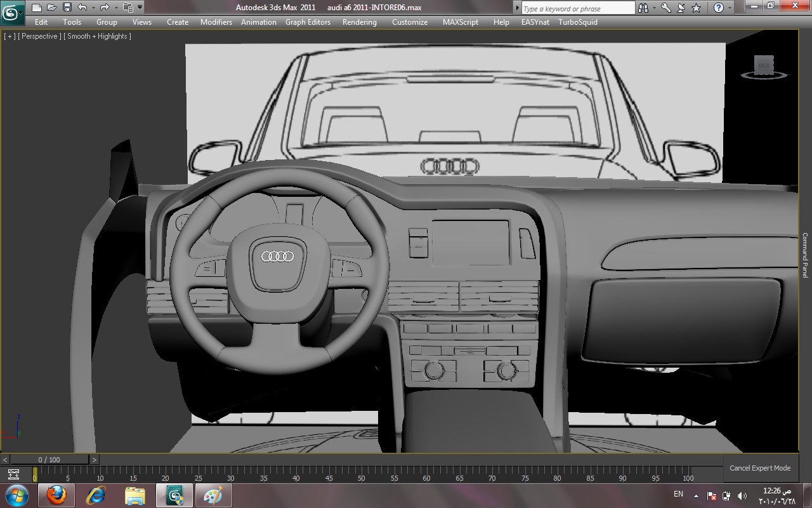Open Favorites star icon

696,8
